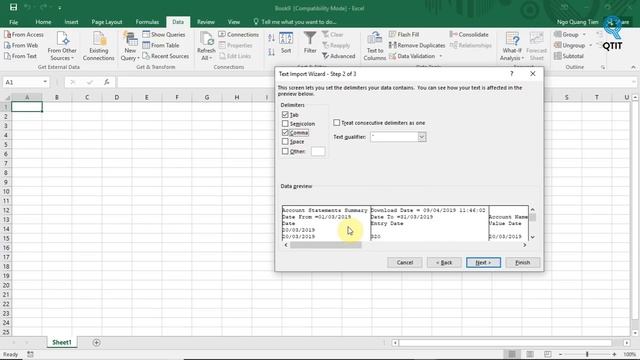Click the Back button in wizard
Image resolution: width=640 pixels, height=360 pixels.
click(x=444, y=262)
